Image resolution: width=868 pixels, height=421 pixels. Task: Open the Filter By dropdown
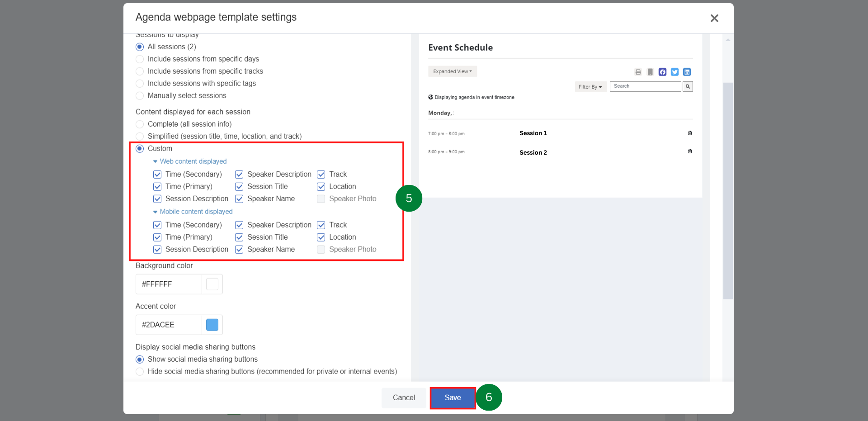pos(590,86)
